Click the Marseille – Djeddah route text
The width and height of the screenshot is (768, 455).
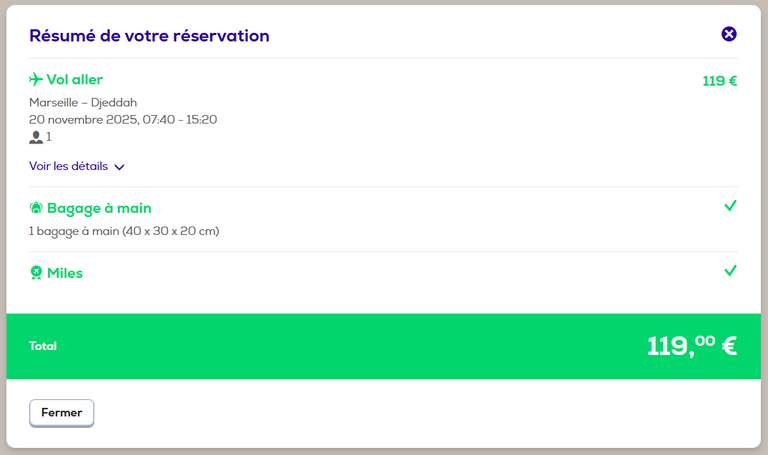(83, 102)
